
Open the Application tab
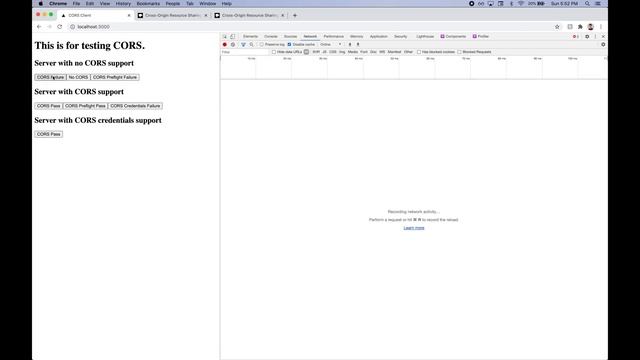pyautogui.click(x=378, y=36)
